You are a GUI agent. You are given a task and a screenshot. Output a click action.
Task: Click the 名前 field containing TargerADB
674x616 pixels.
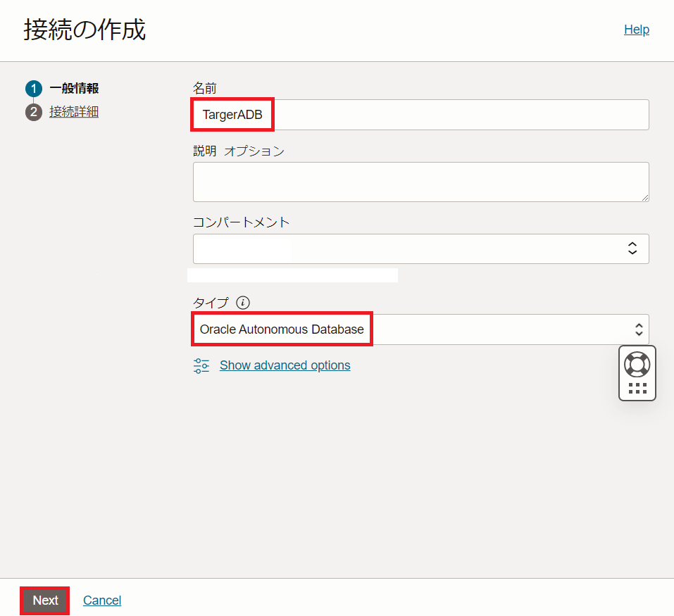pyautogui.click(x=420, y=115)
